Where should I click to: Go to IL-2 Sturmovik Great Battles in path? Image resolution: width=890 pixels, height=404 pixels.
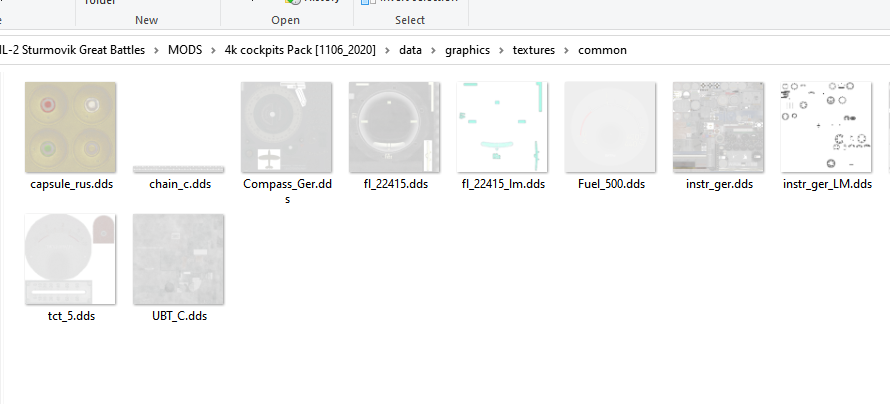[x=72, y=50]
